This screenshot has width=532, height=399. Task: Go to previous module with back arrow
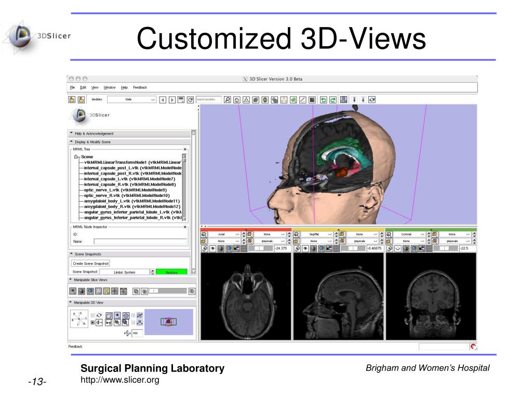coord(163,100)
